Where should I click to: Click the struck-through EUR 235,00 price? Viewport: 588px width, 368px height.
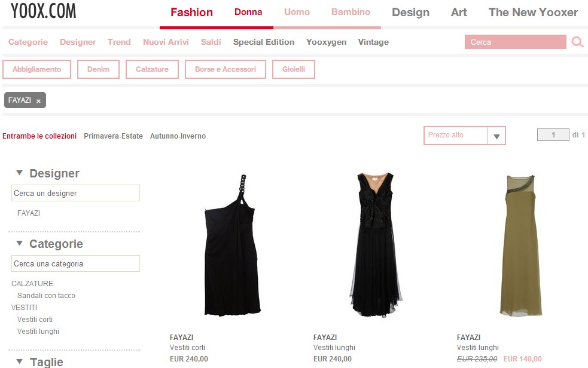477,358
